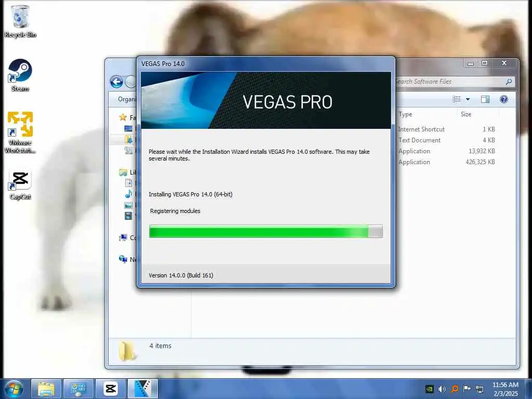The image size is (532, 399).
Task: Go back in the Explorer window
Action: (116, 82)
